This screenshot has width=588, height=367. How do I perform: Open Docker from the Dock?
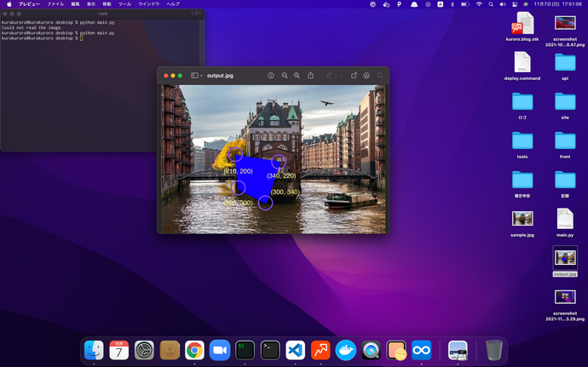click(346, 351)
